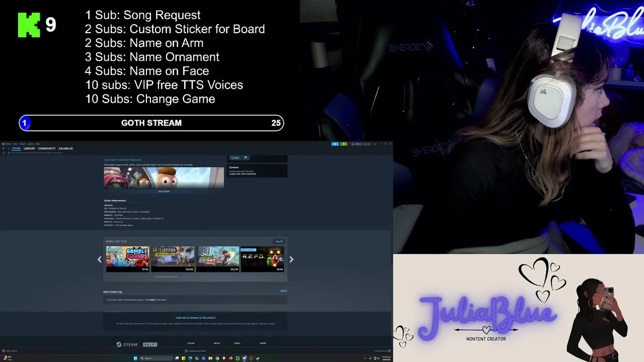Open the Gamble With Your Friends game card
Screen dimensions: 644x362
click(128, 259)
